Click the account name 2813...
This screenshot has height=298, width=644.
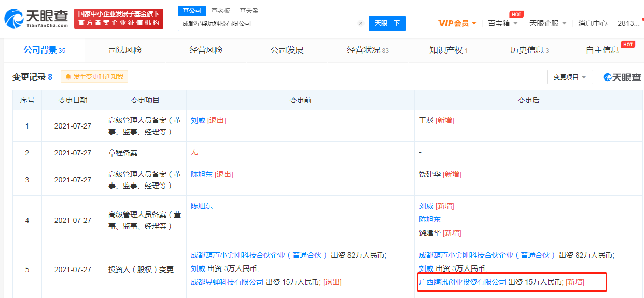pos(628,23)
